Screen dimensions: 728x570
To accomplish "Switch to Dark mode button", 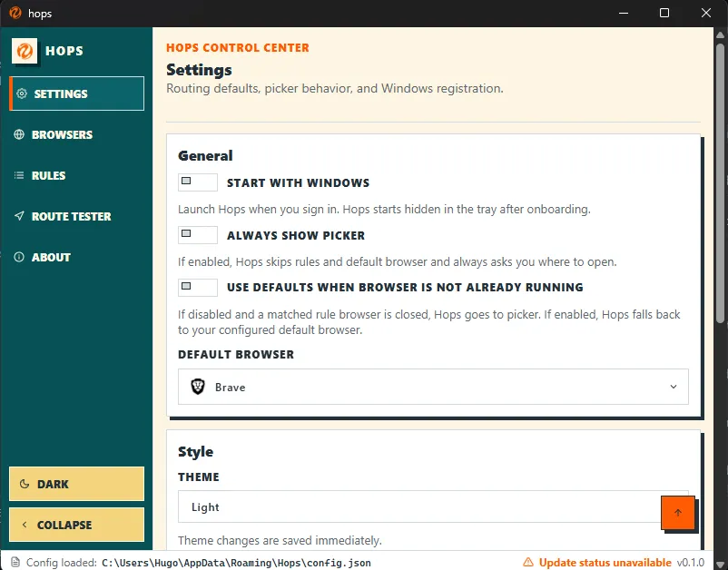I will 76,484.
